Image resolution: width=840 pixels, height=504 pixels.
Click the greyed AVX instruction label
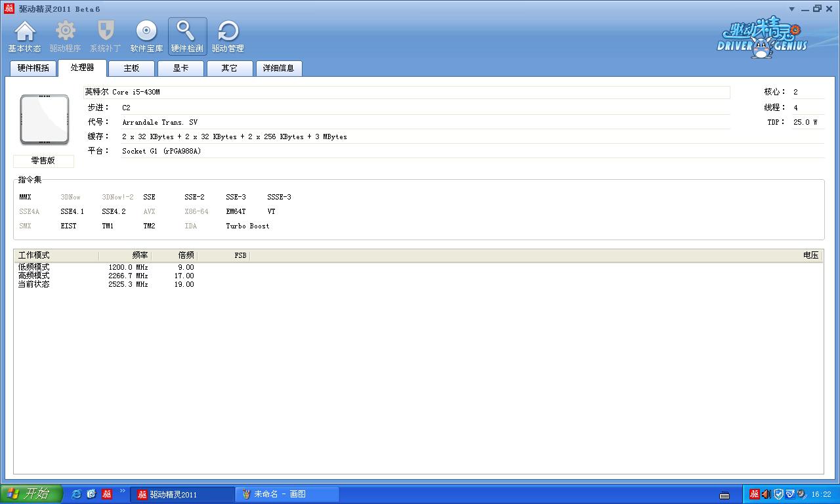(x=149, y=211)
